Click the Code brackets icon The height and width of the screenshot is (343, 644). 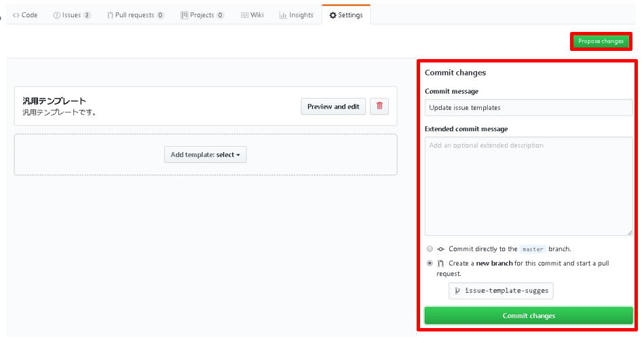click(x=16, y=15)
